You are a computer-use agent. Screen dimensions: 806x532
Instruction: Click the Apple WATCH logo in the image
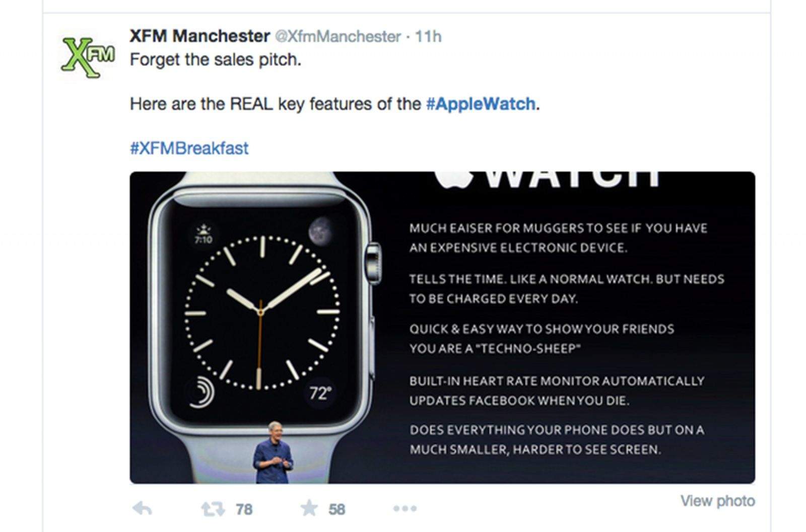point(547,180)
